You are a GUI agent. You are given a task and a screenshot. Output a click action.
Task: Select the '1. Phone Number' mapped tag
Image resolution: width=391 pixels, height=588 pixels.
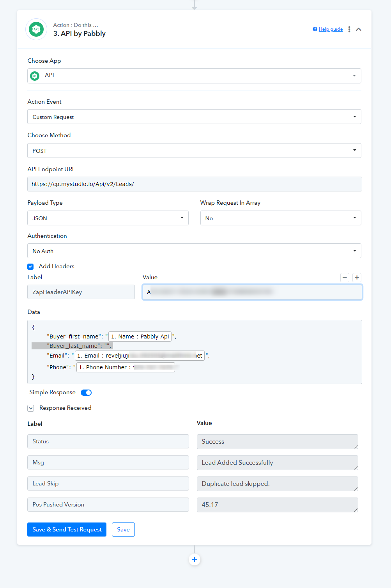pyautogui.click(x=126, y=367)
